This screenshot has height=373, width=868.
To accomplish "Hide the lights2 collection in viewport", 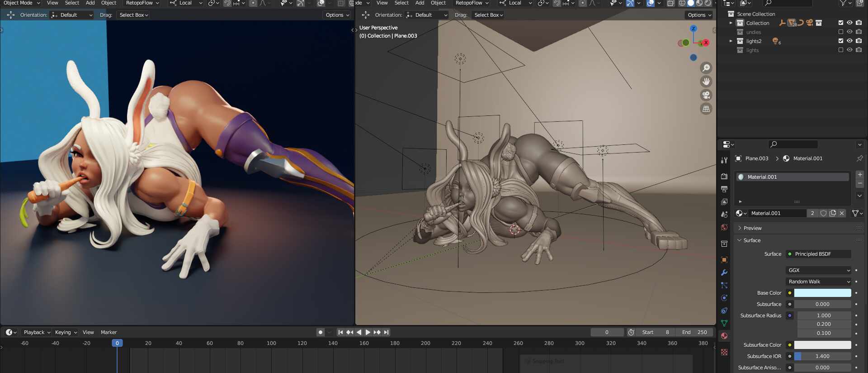I will 849,41.
